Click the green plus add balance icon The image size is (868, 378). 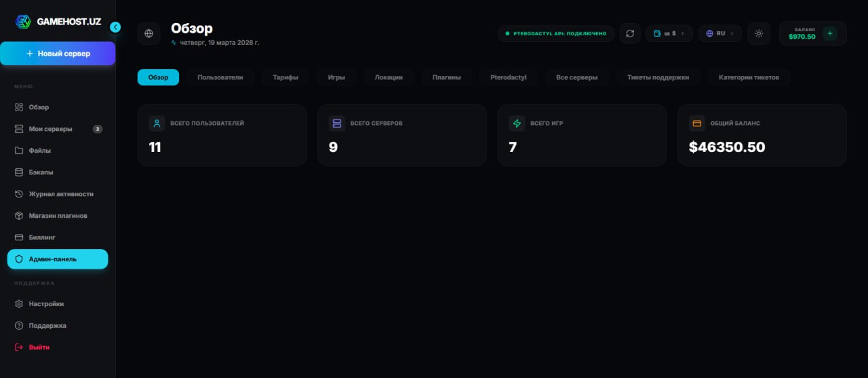tap(829, 33)
